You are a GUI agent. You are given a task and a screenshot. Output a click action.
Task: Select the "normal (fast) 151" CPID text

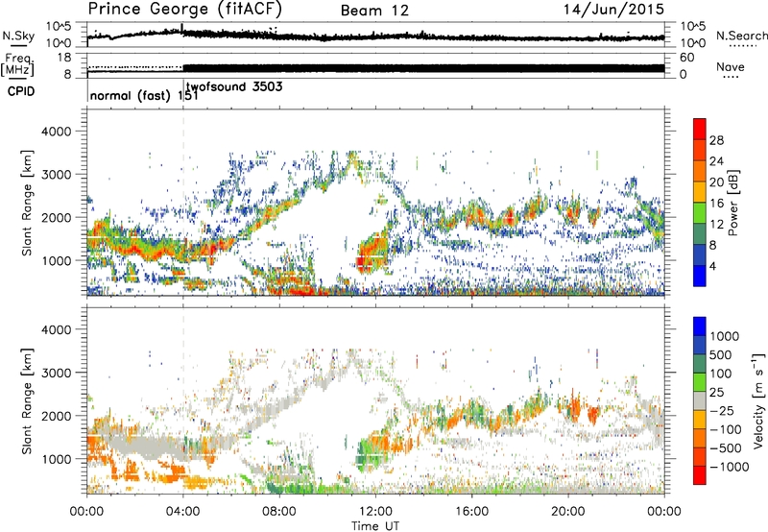(144, 95)
